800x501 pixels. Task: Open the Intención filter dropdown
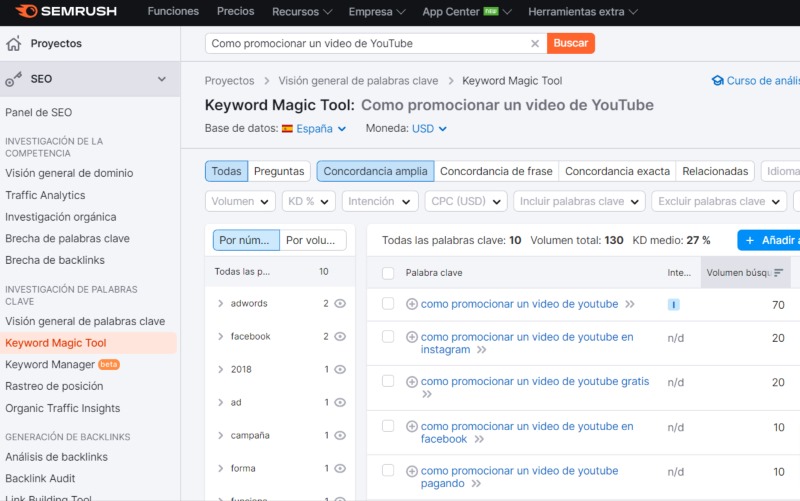(380, 202)
